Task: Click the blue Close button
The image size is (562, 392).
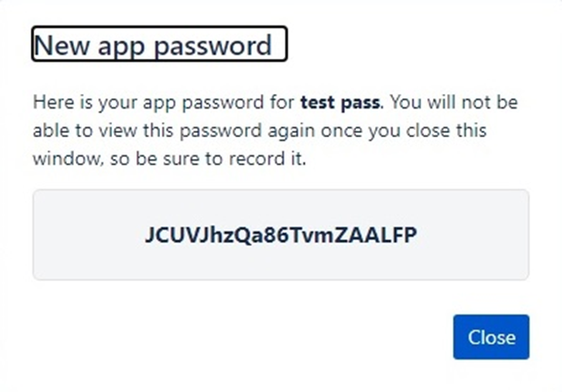Action: pos(491,338)
